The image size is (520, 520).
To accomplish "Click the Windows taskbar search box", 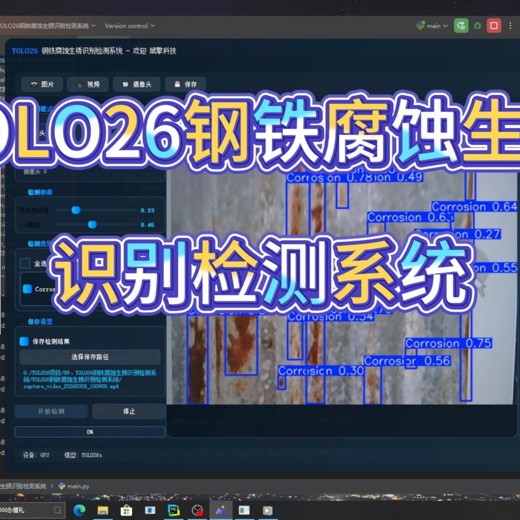I will click(x=32, y=510).
